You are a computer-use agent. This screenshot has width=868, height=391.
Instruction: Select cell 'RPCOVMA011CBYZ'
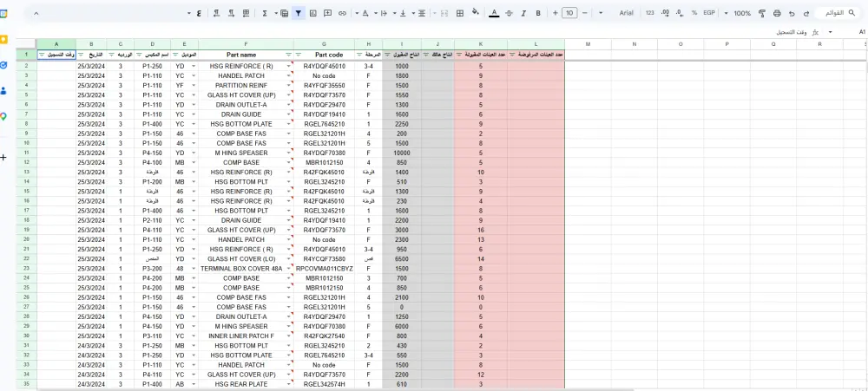[x=324, y=268]
